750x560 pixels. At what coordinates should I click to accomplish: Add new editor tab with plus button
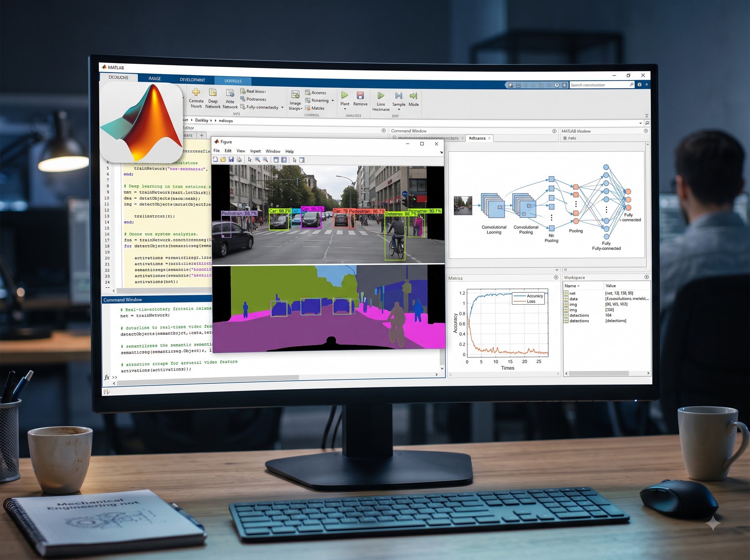(202, 135)
